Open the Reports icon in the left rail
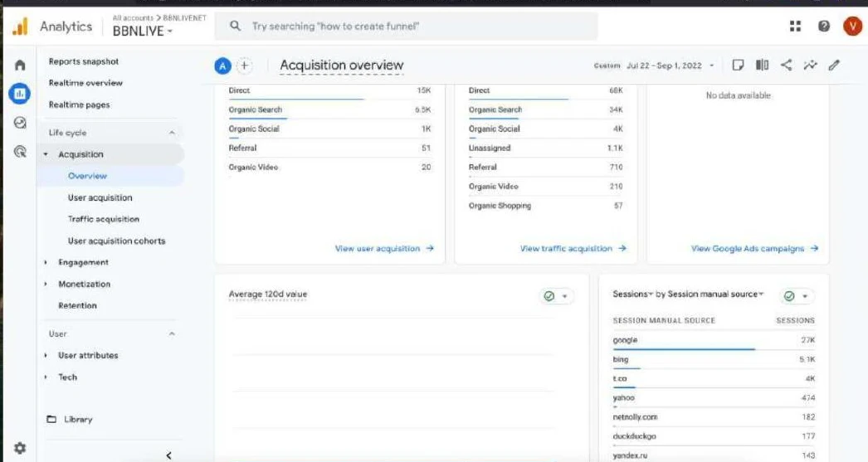 tap(19, 94)
